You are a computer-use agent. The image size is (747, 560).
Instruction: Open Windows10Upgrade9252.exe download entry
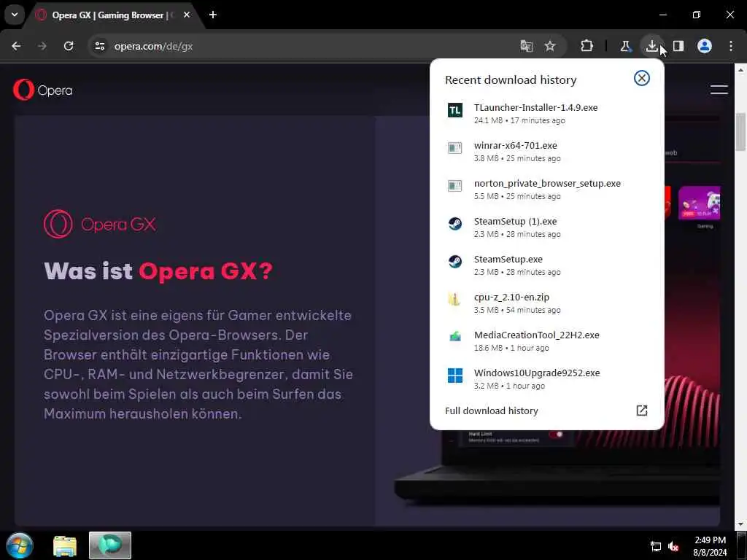547,378
